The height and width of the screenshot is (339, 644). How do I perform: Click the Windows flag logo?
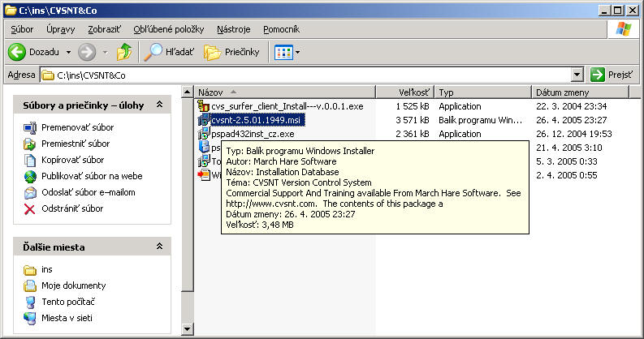point(624,29)
